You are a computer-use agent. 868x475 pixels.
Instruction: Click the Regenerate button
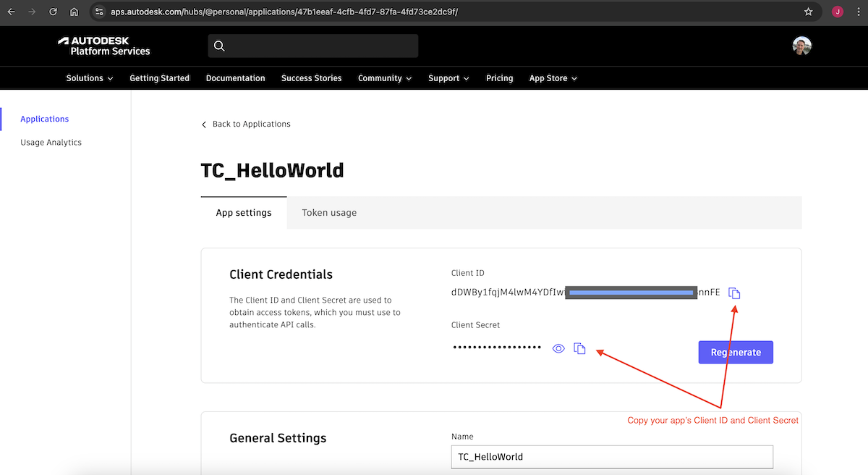736,352
